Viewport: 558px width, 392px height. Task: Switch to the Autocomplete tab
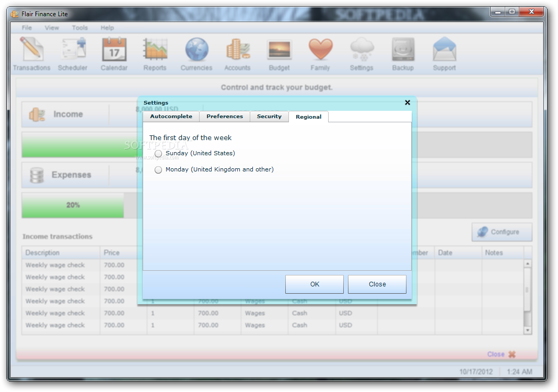click(x=171, y=117)
